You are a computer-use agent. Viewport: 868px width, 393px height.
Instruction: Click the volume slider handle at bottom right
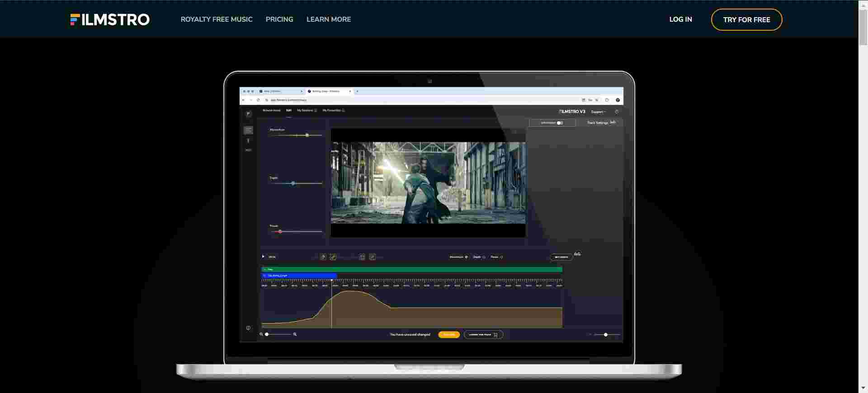coord(606,335)
